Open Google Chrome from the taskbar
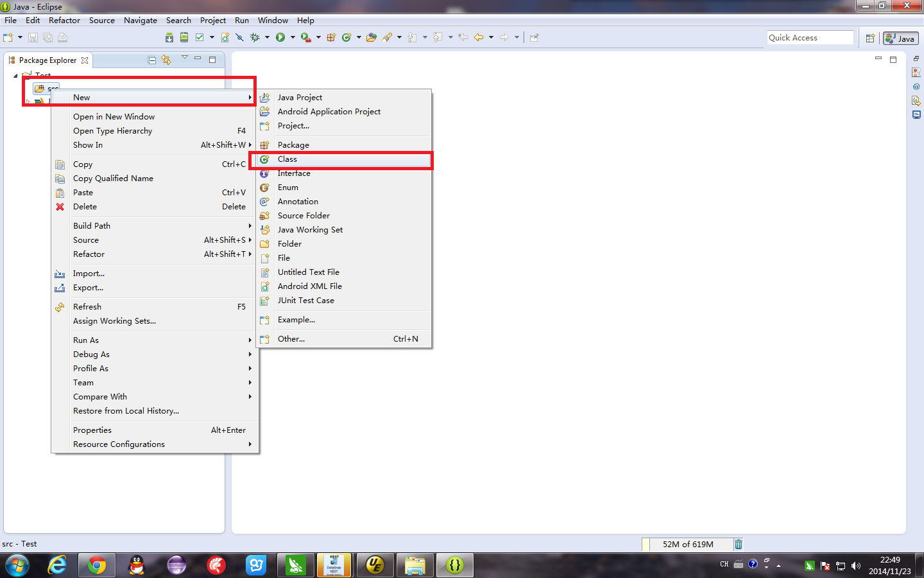The height and width of the screenshot is (578, 924). coord(97,565)
